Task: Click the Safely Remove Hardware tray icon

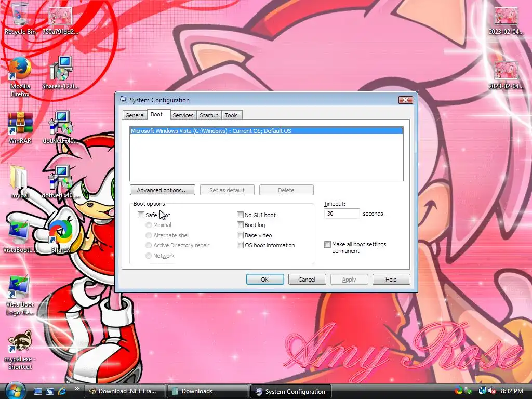Action: pyautogui.click(x=469, y=391)
